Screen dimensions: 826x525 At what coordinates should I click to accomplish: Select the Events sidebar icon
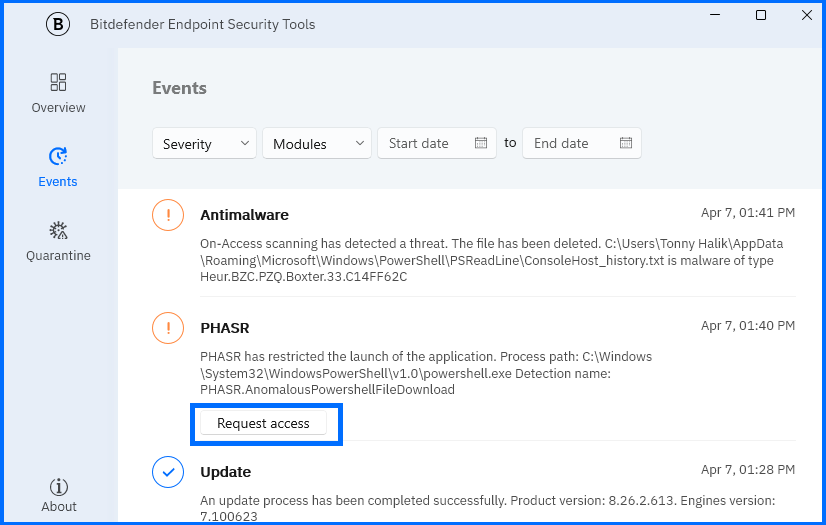click(x=58, y=157)
